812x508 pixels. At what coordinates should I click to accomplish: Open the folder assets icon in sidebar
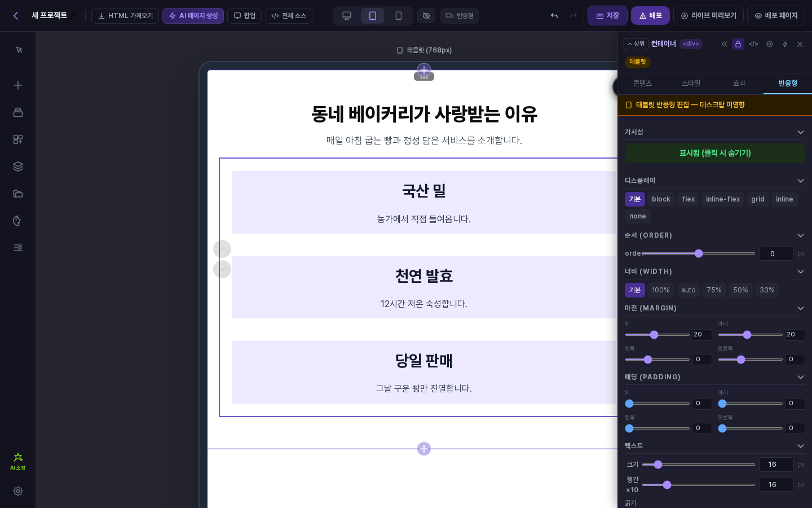18,194
